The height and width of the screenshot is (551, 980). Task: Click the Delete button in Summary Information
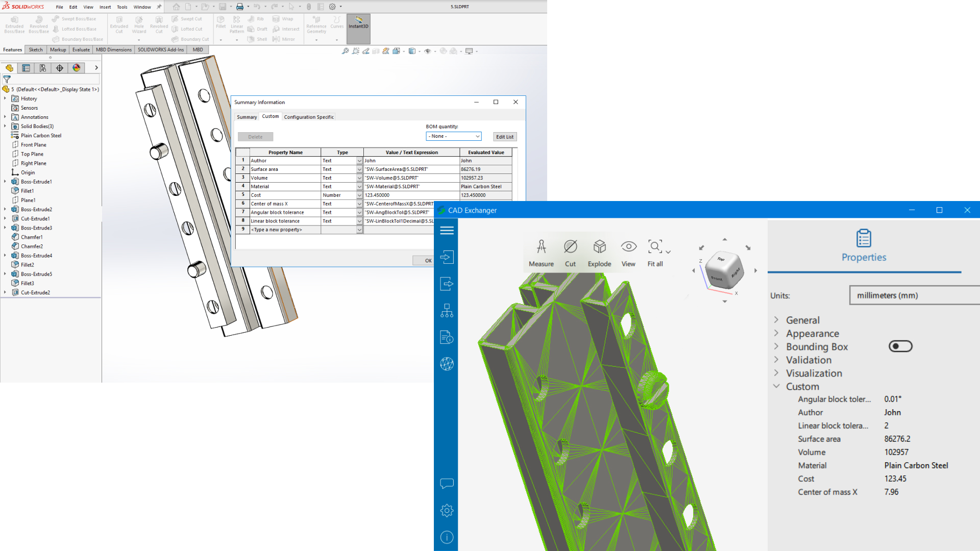(x=255, y=137)
